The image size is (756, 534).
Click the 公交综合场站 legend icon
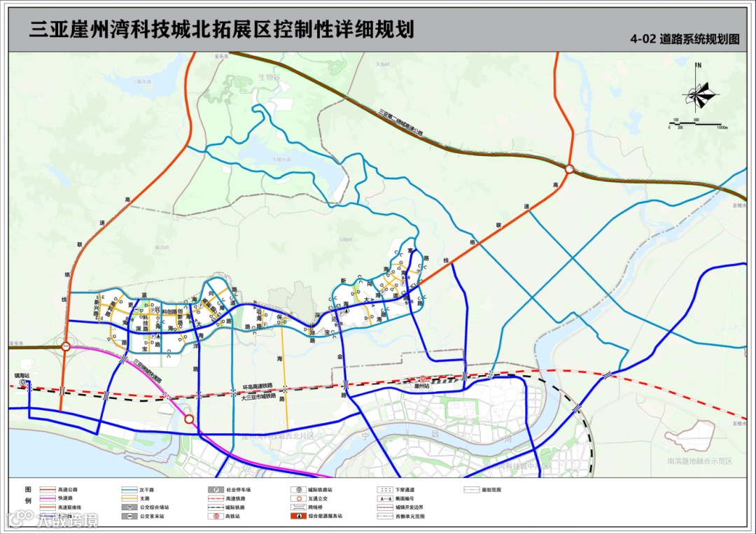[129, 507]
